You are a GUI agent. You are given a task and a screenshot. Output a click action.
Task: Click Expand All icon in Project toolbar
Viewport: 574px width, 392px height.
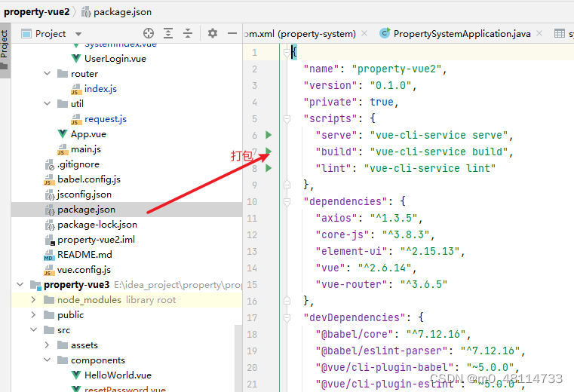[x=168, y=33]
